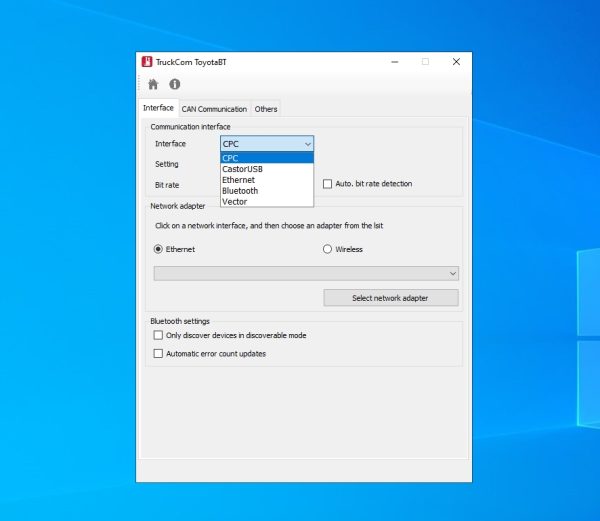The image size is (600, 521).
Task: Close the TruckCom ToyotaBT window
Action: 456,62
